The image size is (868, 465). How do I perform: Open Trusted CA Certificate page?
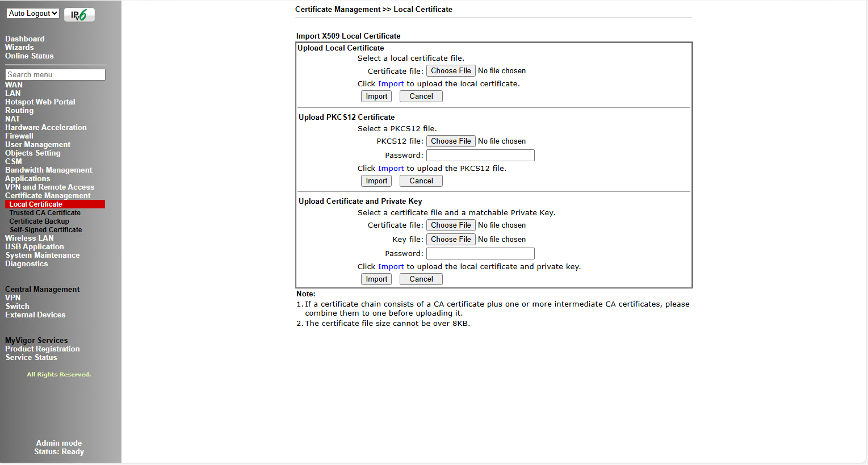45,213
